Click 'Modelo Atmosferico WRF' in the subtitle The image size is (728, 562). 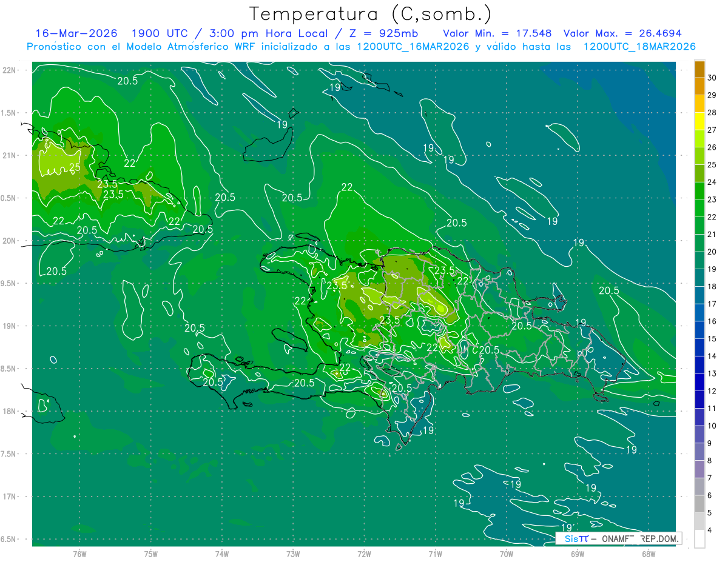194,46
